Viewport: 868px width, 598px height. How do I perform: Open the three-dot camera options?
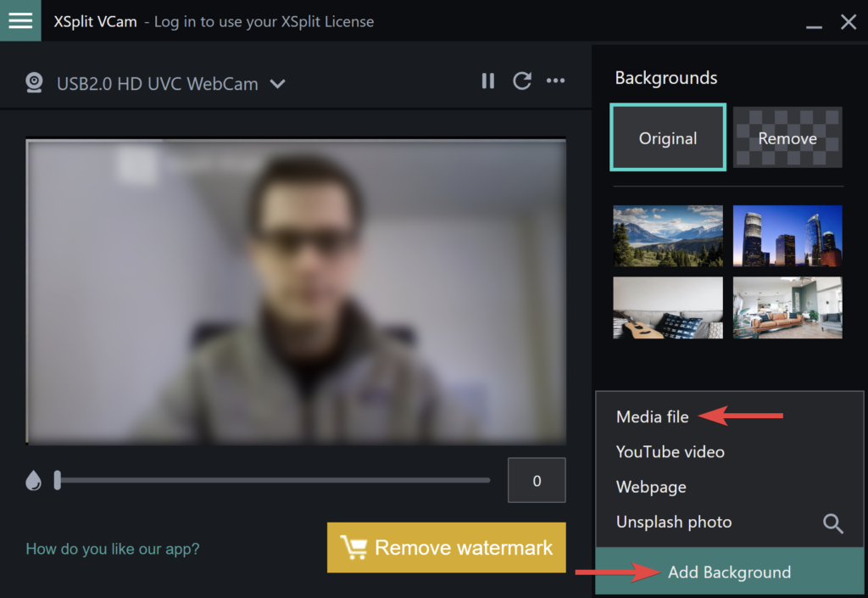[x=555, y=81]
